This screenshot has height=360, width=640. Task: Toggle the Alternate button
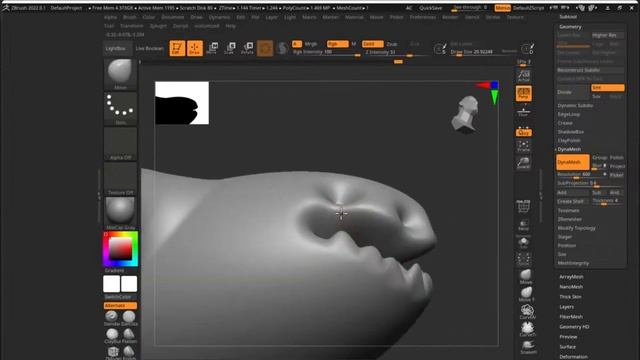tap(120, 305)
